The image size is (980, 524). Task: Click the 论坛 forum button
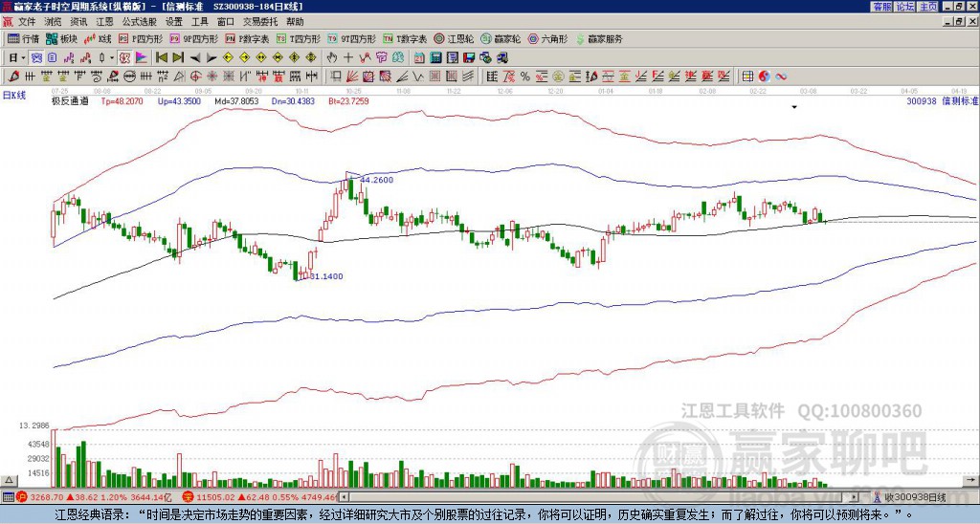tap(904, 6)
